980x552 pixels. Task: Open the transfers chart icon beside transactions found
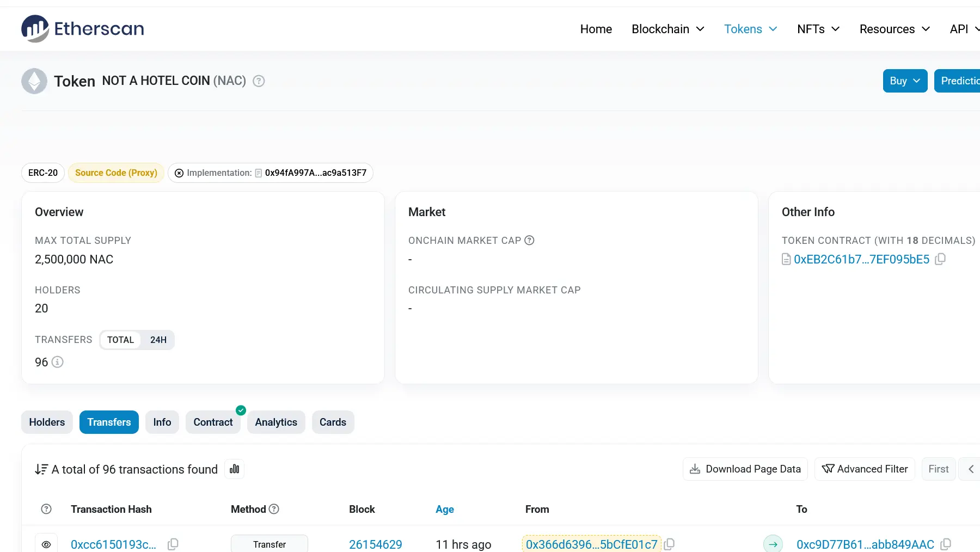click(x=235, y=469)
